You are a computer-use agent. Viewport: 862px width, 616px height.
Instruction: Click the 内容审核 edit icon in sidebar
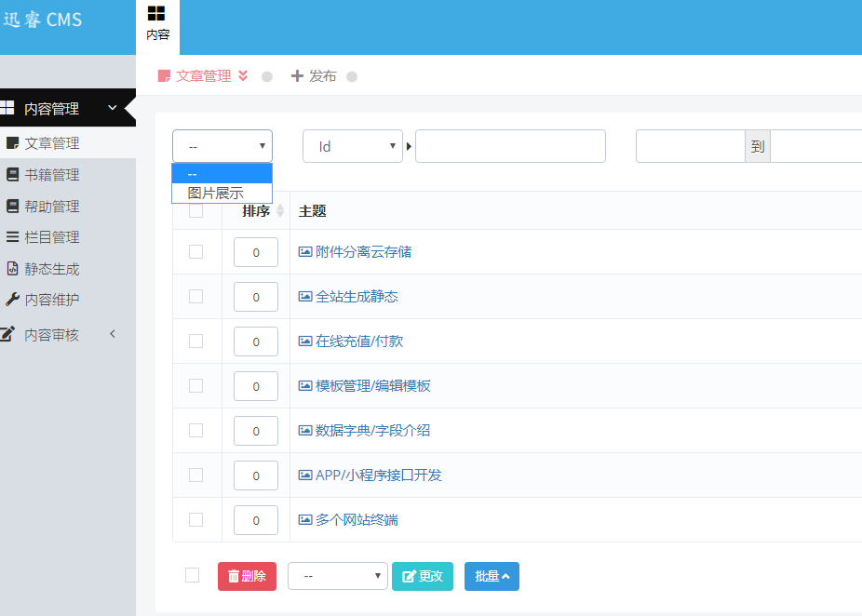point(7,334)
